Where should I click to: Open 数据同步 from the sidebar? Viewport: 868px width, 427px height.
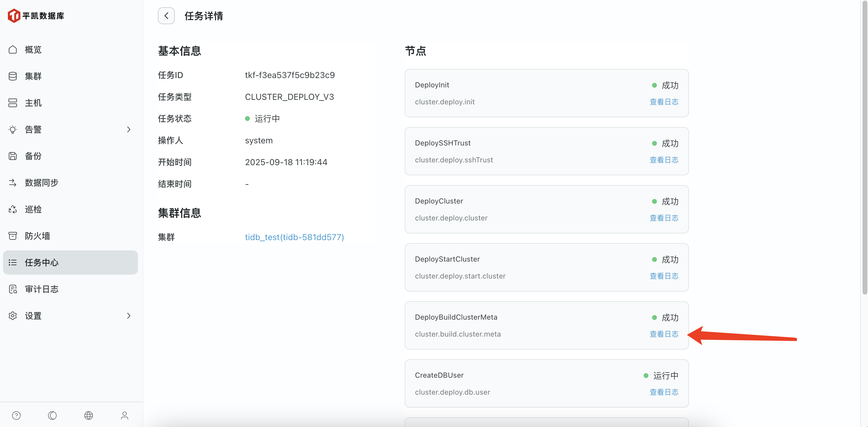point(41,183)
